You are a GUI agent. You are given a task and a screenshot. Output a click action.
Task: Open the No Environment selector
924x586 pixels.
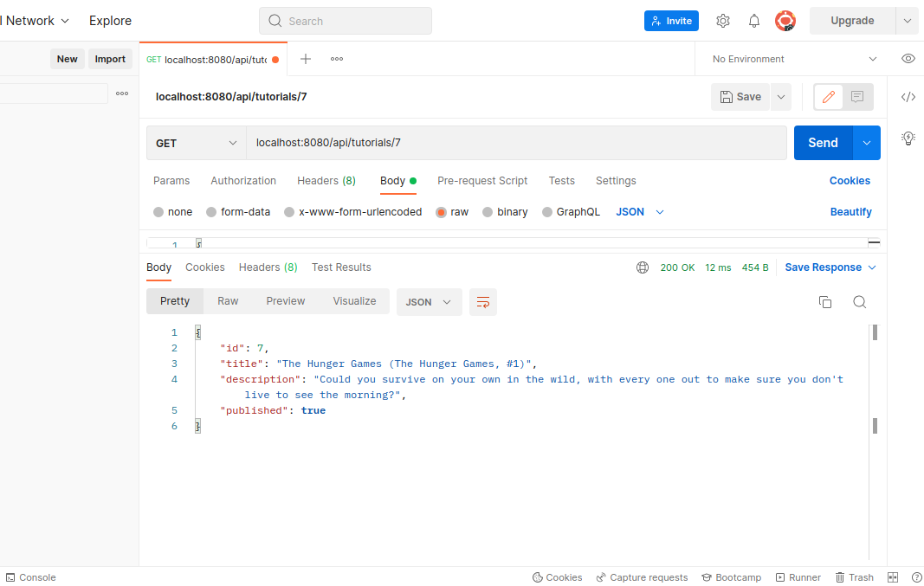click(x=794, y=59)
